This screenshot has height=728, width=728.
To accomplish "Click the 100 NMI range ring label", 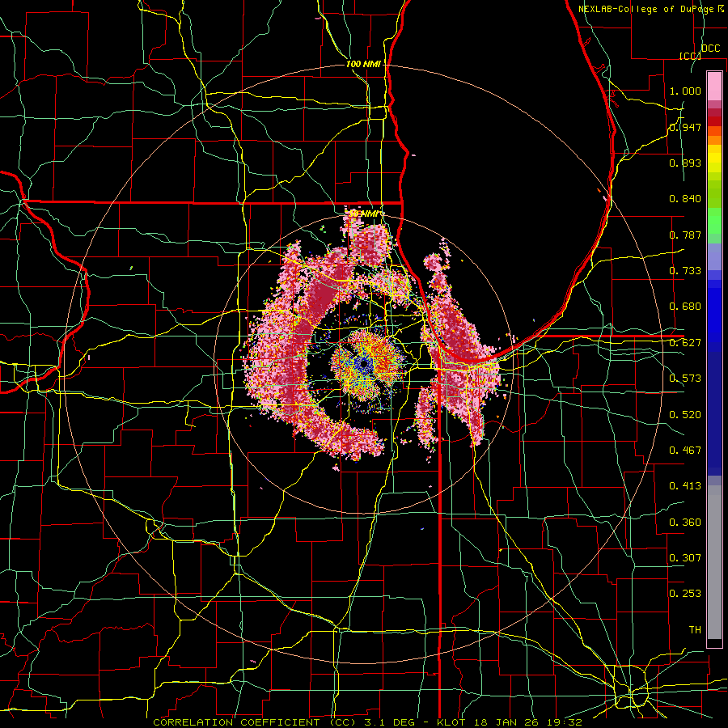I will [x=363, y=64].
